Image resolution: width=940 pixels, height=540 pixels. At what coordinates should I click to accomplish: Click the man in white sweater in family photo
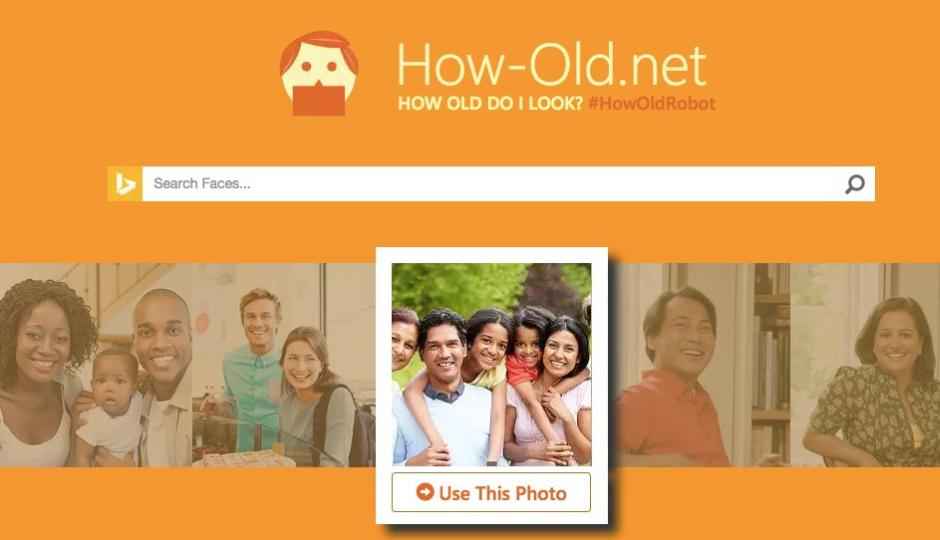click(447, 390)
